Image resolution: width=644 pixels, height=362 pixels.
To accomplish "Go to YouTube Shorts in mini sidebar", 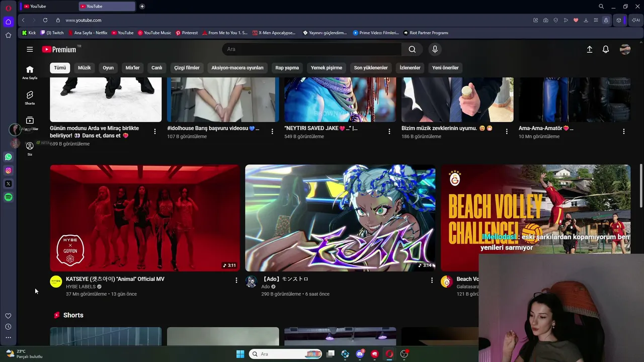I will pyautogui.click(x=30, y=98).
